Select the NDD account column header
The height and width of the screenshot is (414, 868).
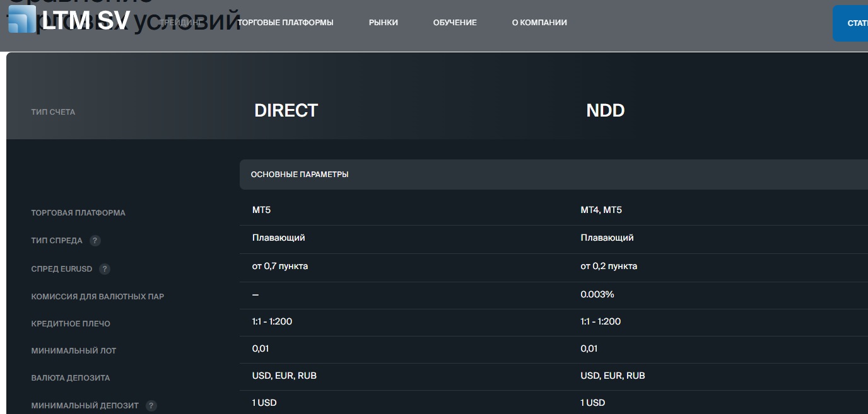pos(604,110)
